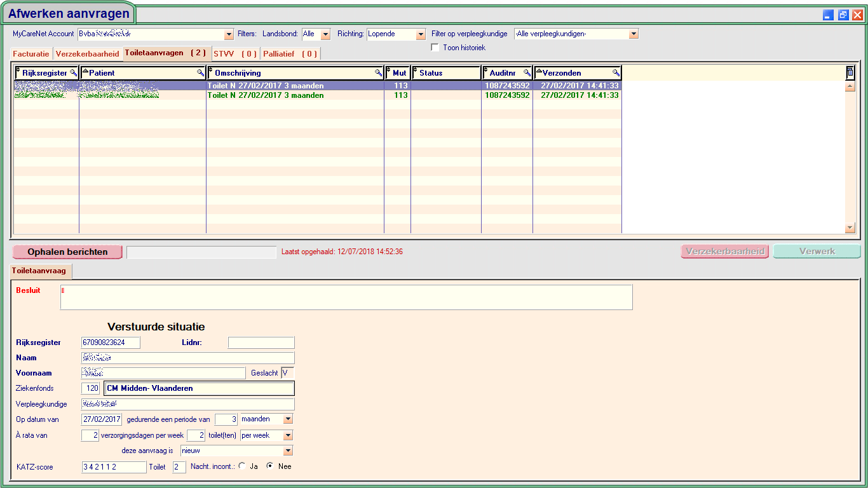Select the Nee radio button for night incontinence
Screen dimensions: 868x488
pyautogui.click(x=270, y=466)
